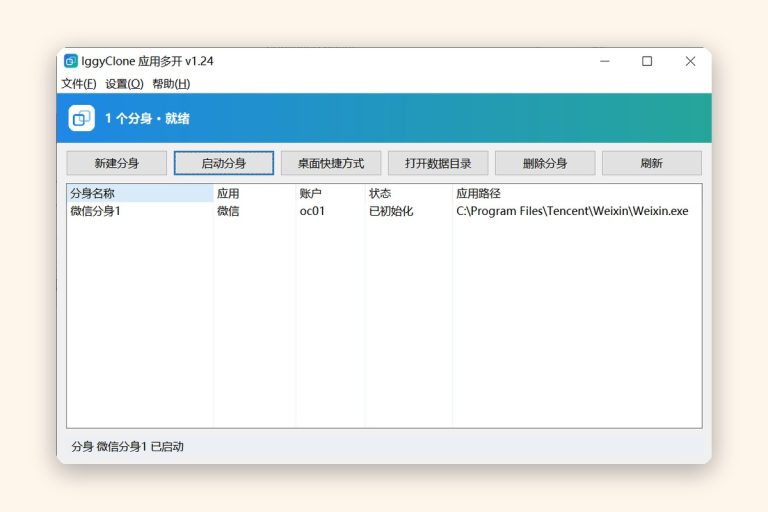Click 打开数据目录 button
Viewport: 768px width, 512px height.
(438, 163)
